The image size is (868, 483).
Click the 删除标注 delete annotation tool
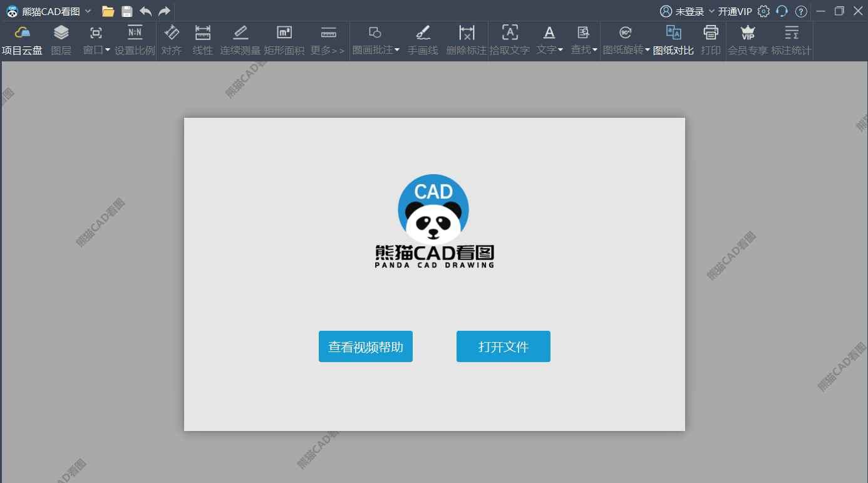pos(467,41)
